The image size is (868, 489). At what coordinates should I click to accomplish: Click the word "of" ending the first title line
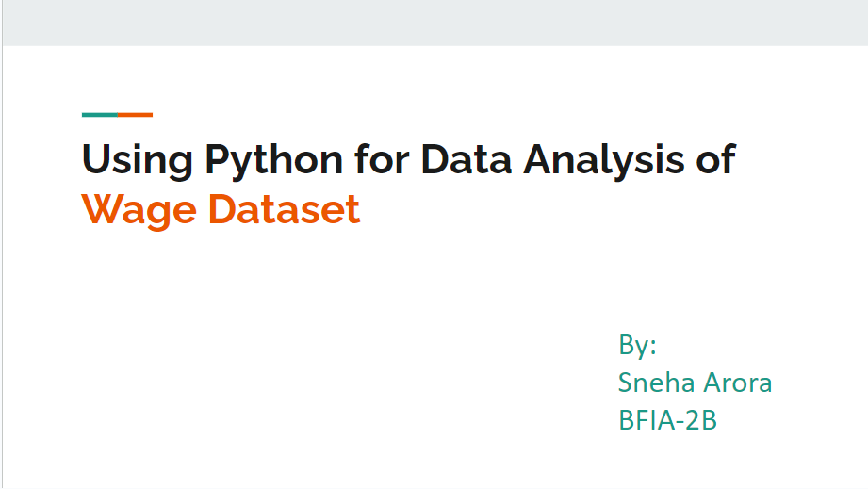714,160
